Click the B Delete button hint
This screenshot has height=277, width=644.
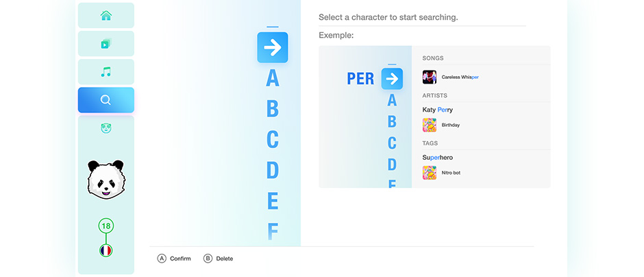219,258
